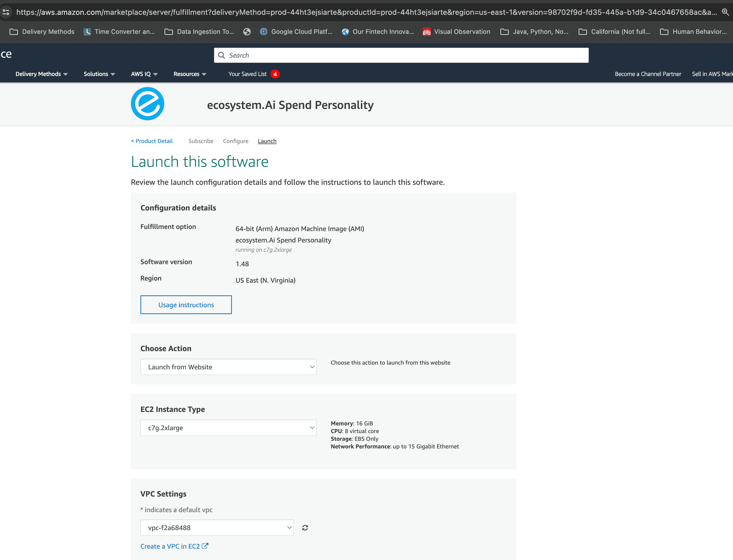Image resolution: width=733 pixels, height=560 pixels.
Task: Open the VPC Settings dropdown
Action: (217, 528)
